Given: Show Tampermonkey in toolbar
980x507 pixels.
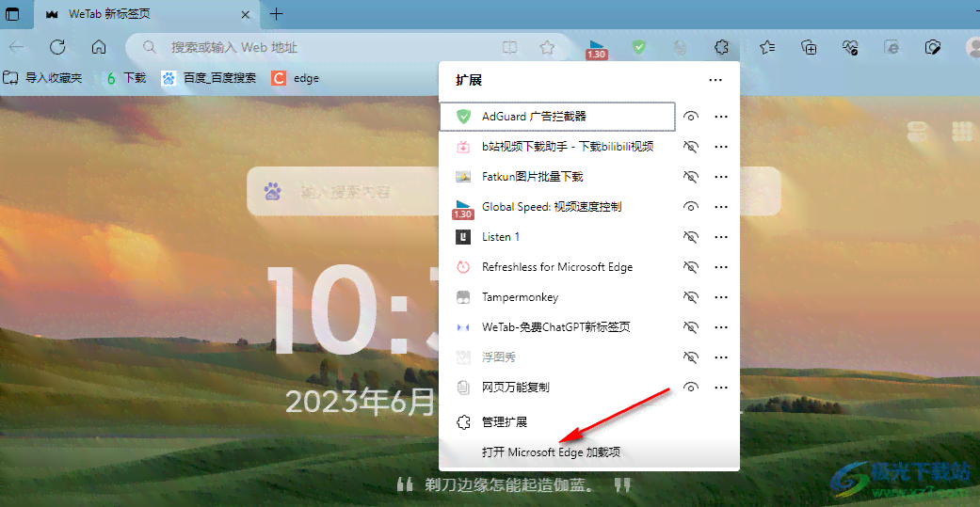Looking at the screenshot, I should point(691,297).
